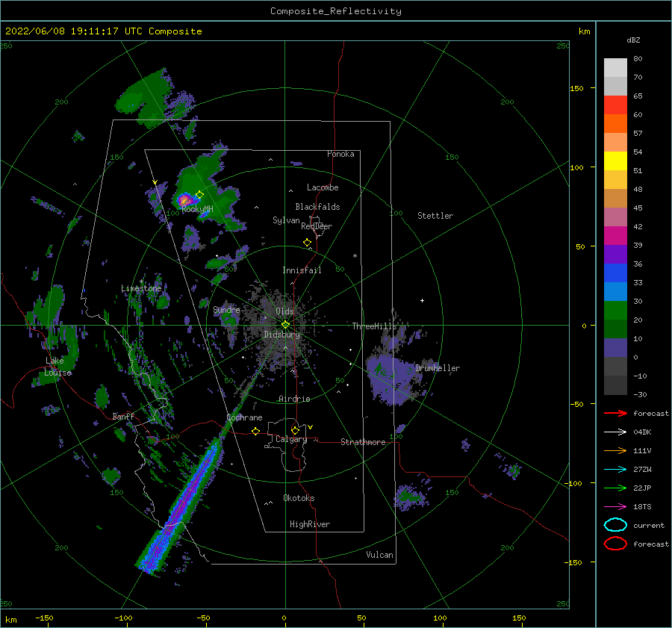The image size is (672, 628).
Task: Click the Okotoks label
Action: click(x=299, y=498)
